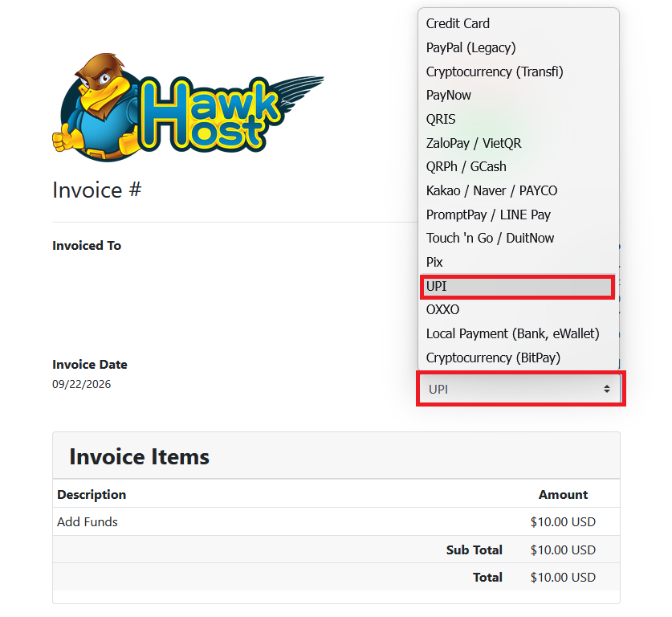Select Credit Card payment option

tap(518, 23)
